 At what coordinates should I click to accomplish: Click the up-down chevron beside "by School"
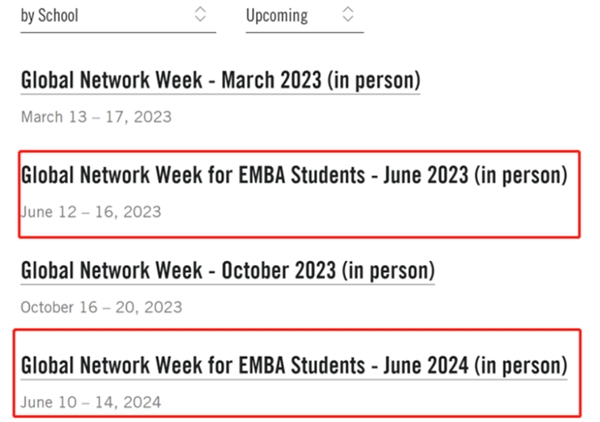click(x=200, y=15)
